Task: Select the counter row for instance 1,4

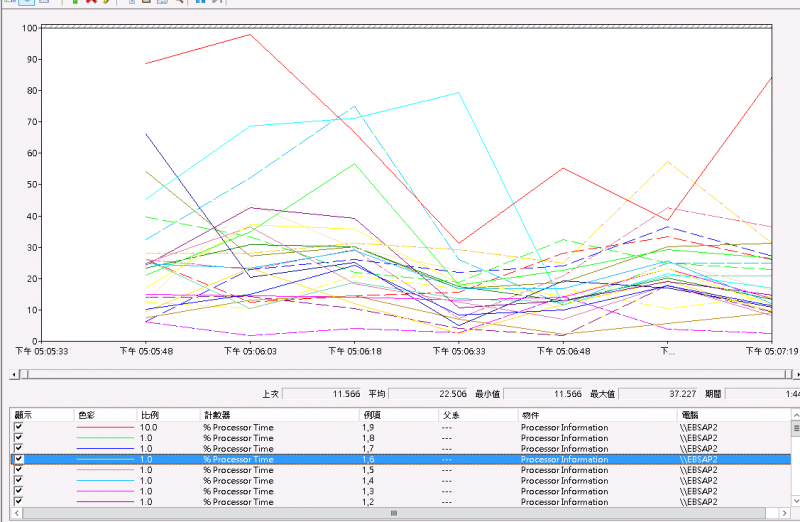Action: [238, 481]
